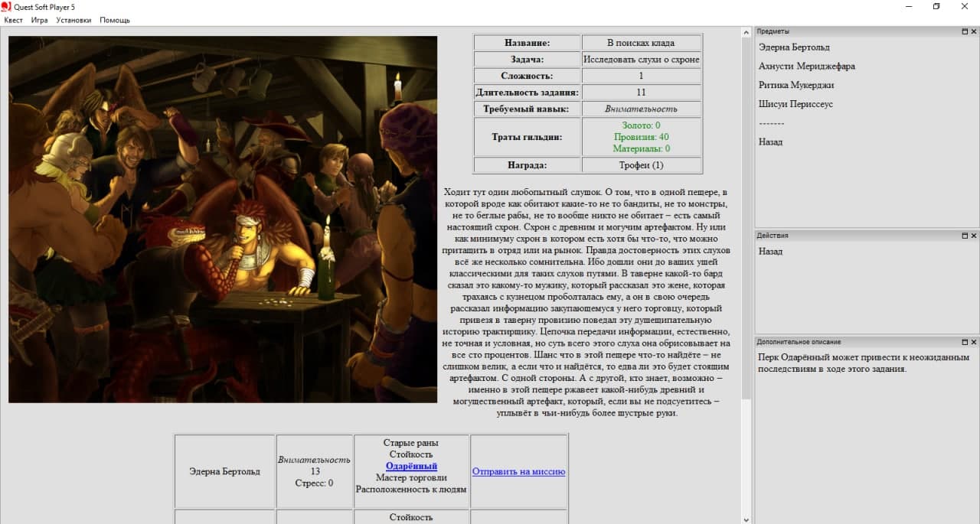The image size is (980, 524).
Task: Select Ахнусти Мериджефара in the Предметы list
Action: click(807, 67)
